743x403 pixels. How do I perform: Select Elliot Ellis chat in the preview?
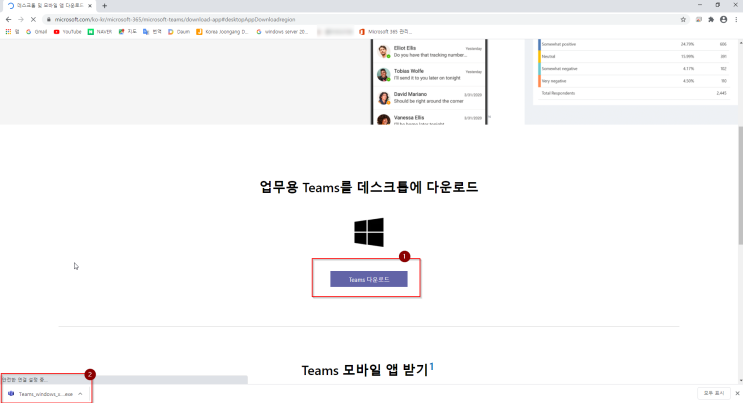pyautogui.click(x=429, y=51)
